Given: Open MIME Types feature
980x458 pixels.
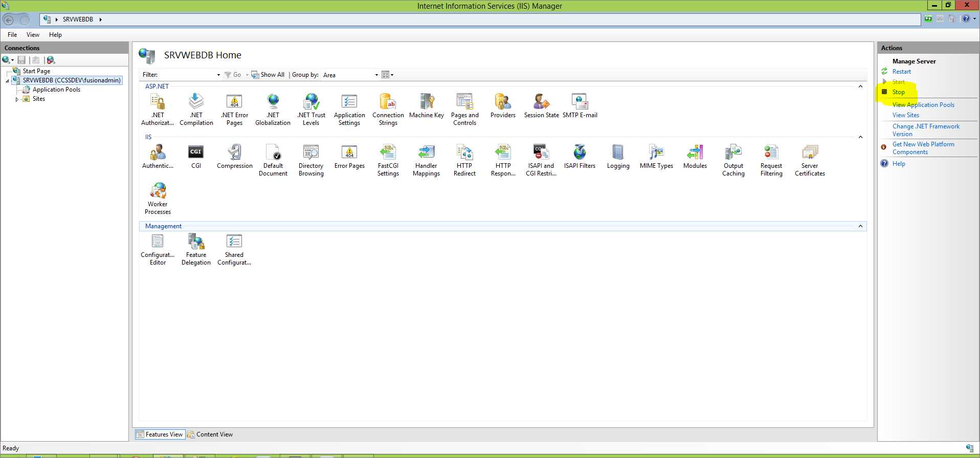Looking at the screenshot, I should click(656, 157).
